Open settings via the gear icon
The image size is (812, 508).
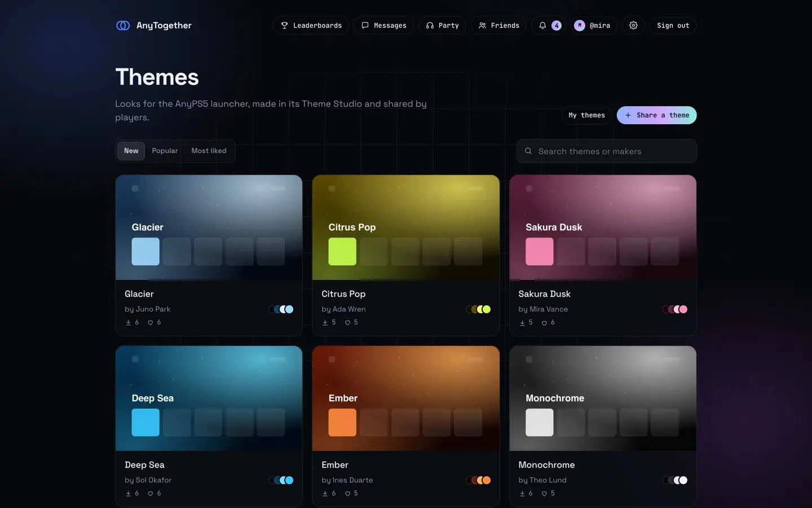(x=633, y=25)
